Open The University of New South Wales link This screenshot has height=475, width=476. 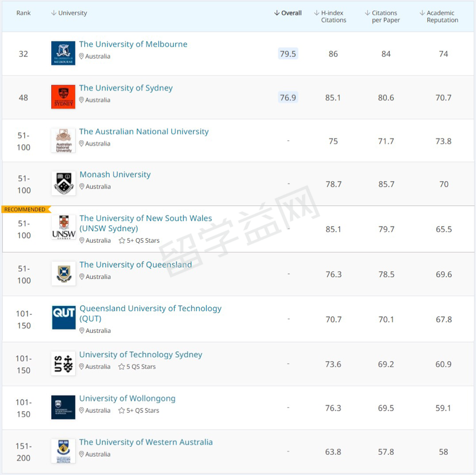click(145, 223)
